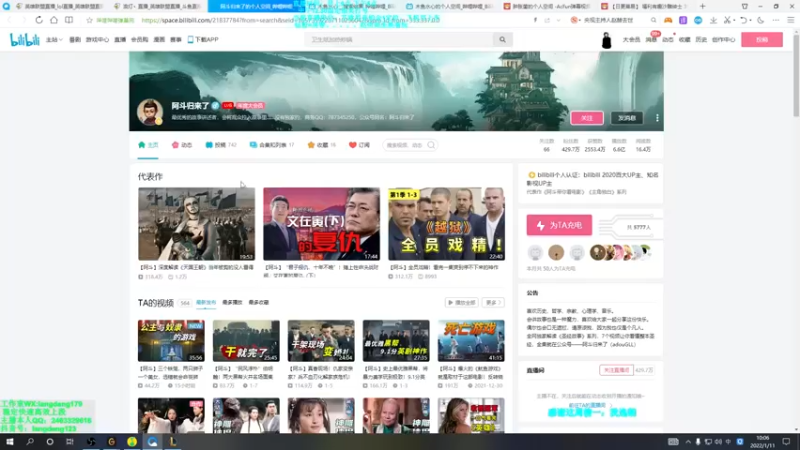The width and height of the screenshot is (800, 450).
Task: Click the Task View icon on taskbar
Action: tap(69, 441)
